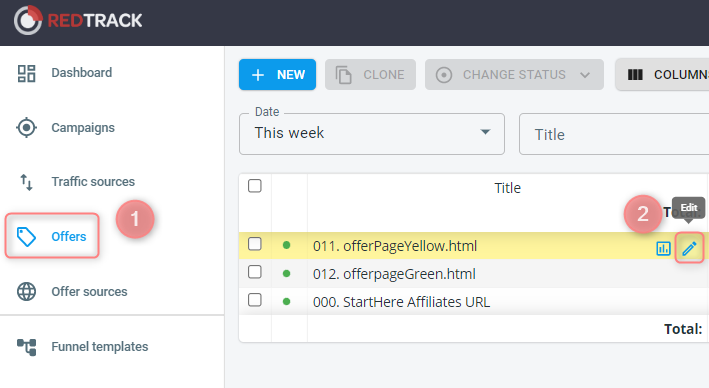Check the box for 011. offerPageYellow.html
The width and height of the screenshot is (709, 388).
[x=255, y=244]
